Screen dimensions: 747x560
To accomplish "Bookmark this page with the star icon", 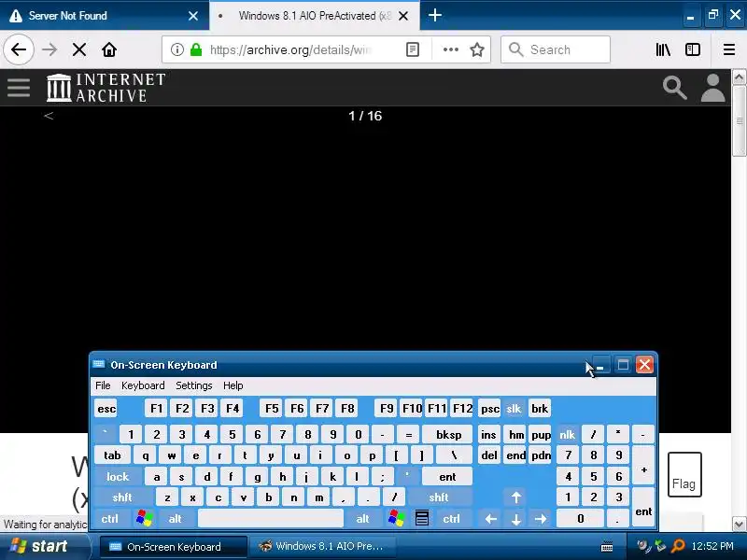I will tap(477, 49).
